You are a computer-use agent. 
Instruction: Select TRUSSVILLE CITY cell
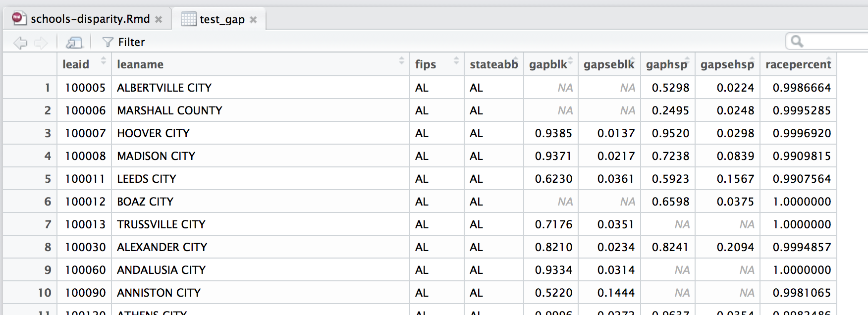(x=261, y=224)
